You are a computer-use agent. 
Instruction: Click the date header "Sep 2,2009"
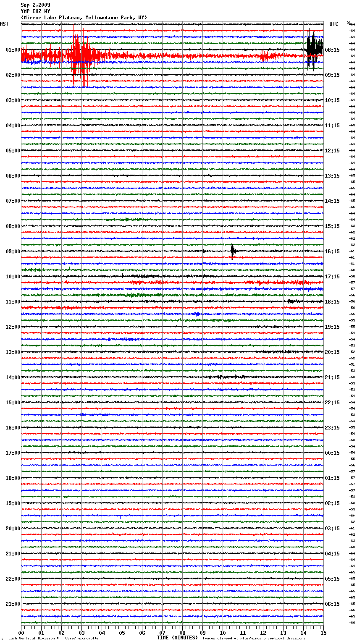point(35,5)
